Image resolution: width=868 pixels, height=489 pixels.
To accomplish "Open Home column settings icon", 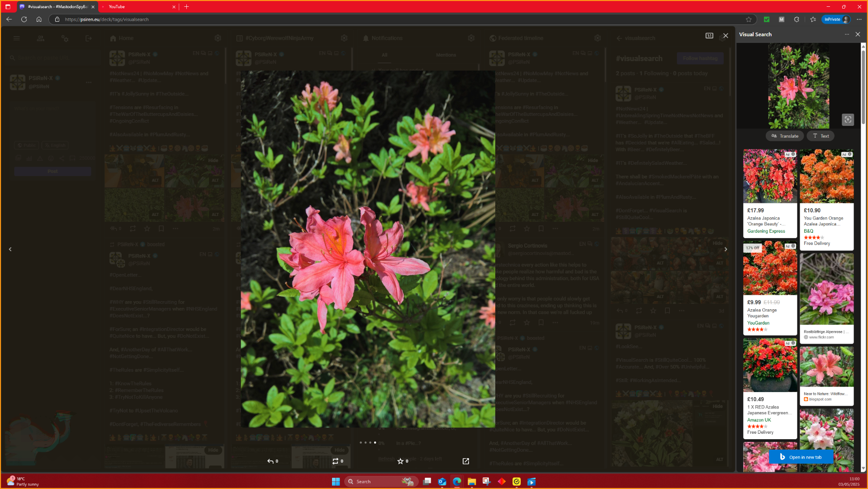I will 218,38.
